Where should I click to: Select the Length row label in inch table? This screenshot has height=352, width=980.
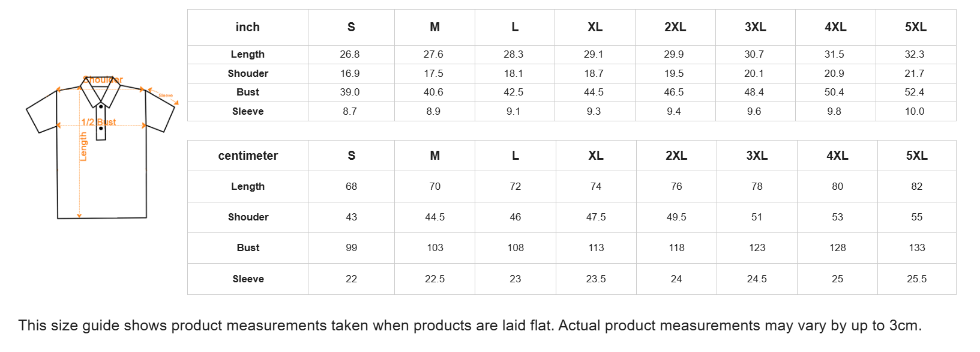click(247, 54)
